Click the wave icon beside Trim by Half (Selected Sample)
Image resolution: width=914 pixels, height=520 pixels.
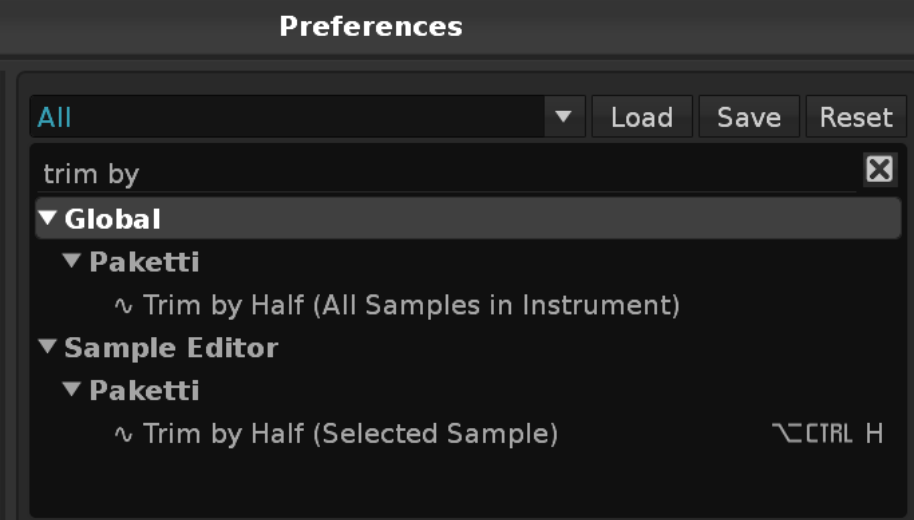(124, 434)
